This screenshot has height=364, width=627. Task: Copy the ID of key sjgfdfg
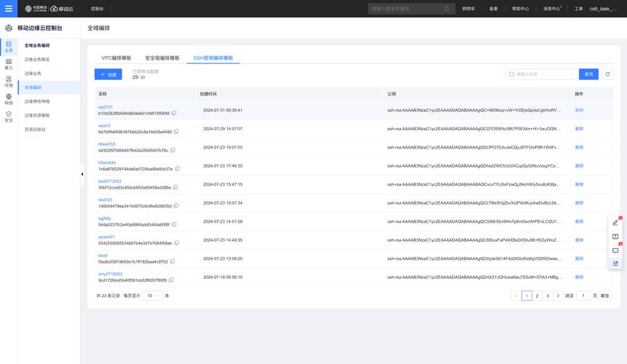[174, 224]
